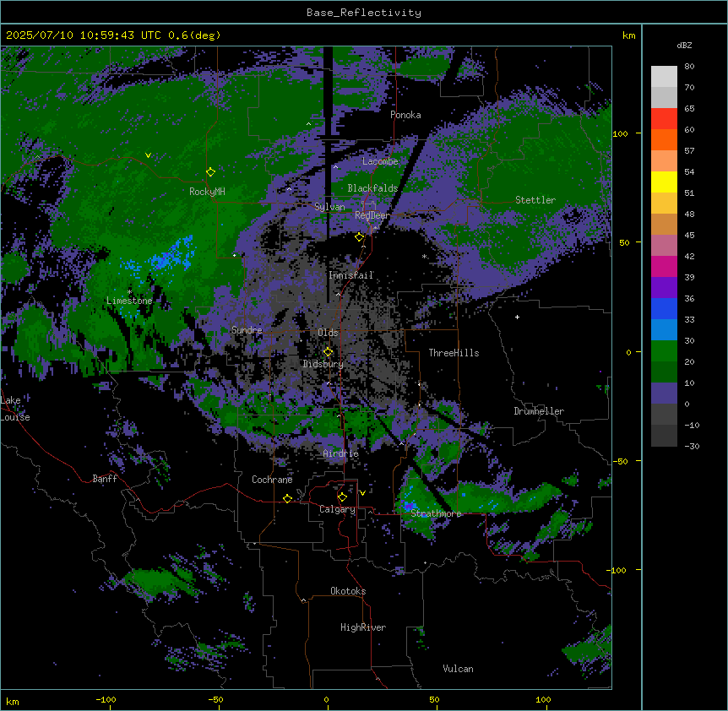Click the Olds city label
728x711 pixels.
tap(328, 333)
